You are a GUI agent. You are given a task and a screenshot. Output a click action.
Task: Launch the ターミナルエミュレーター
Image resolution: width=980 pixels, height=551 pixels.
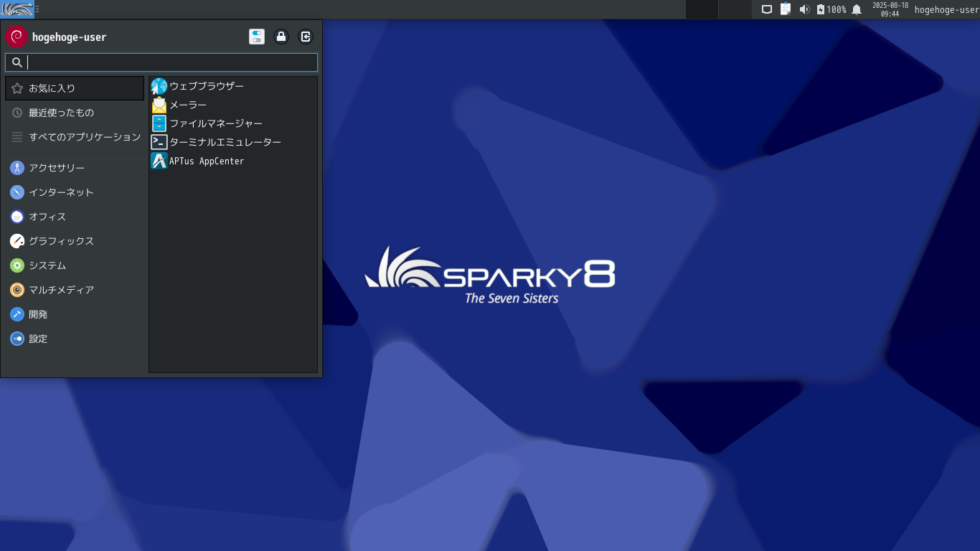(x=225, y=142)
